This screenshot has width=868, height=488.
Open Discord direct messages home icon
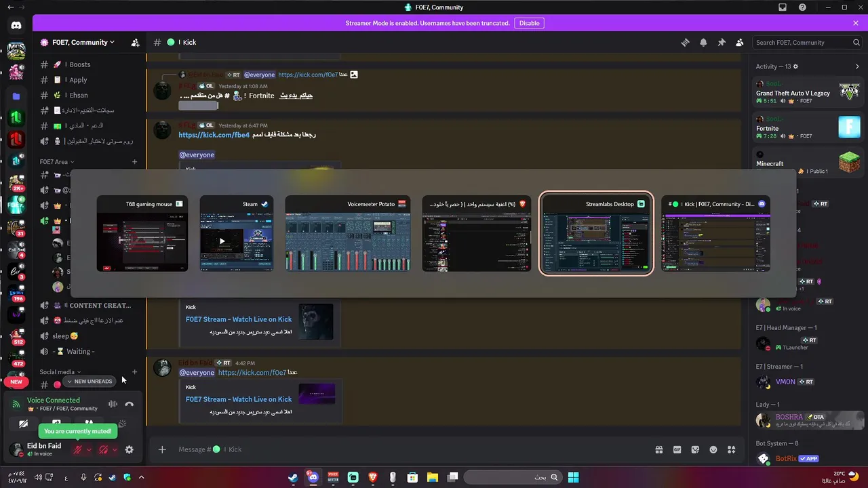tap(16, 25)
